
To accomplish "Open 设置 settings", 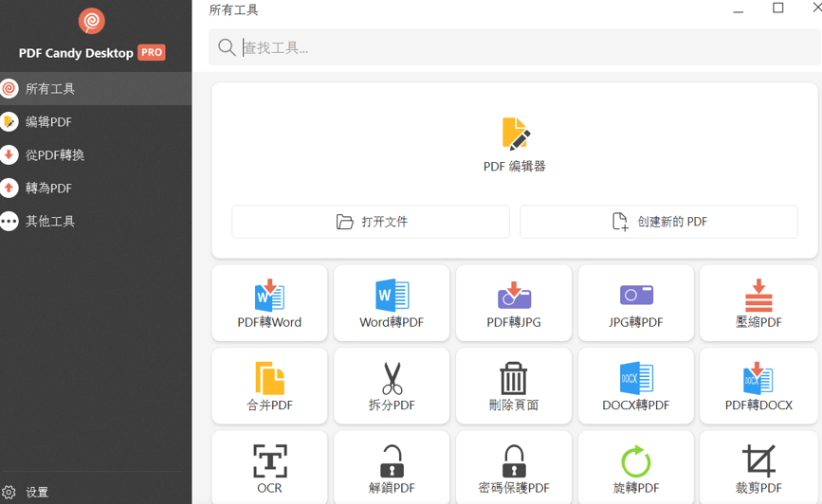I will click(25, 492).
